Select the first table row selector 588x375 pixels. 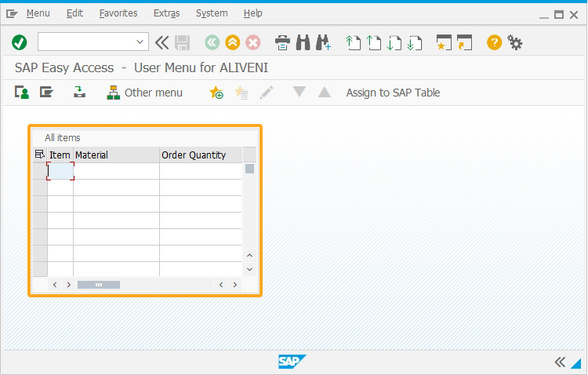pos(40,171)
